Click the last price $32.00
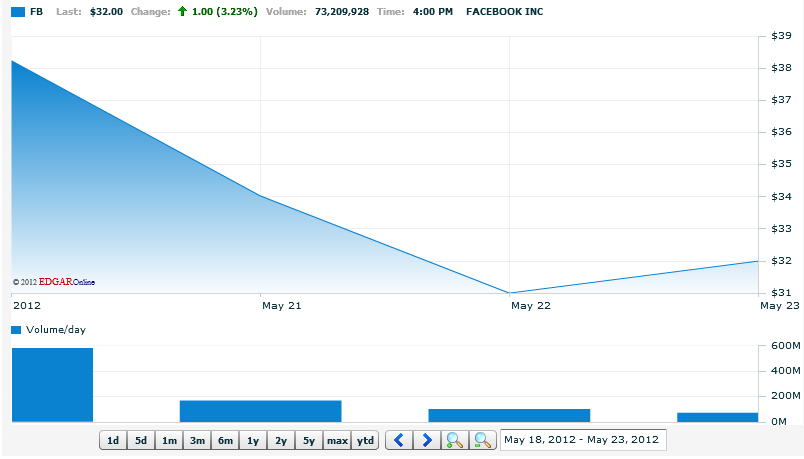Viewport: 804px width, 459px height. tap(106, 12)
